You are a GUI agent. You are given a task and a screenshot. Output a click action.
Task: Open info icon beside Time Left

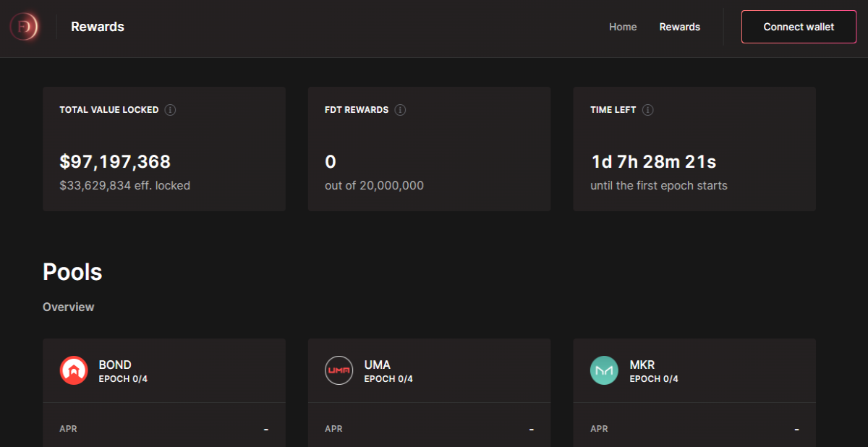click(x=647, y=110)
